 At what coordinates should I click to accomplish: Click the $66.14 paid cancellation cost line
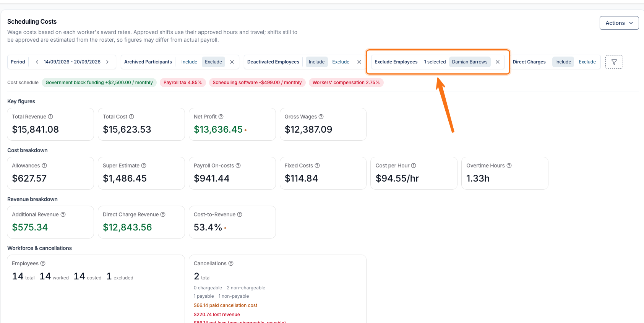pos(225,305)
